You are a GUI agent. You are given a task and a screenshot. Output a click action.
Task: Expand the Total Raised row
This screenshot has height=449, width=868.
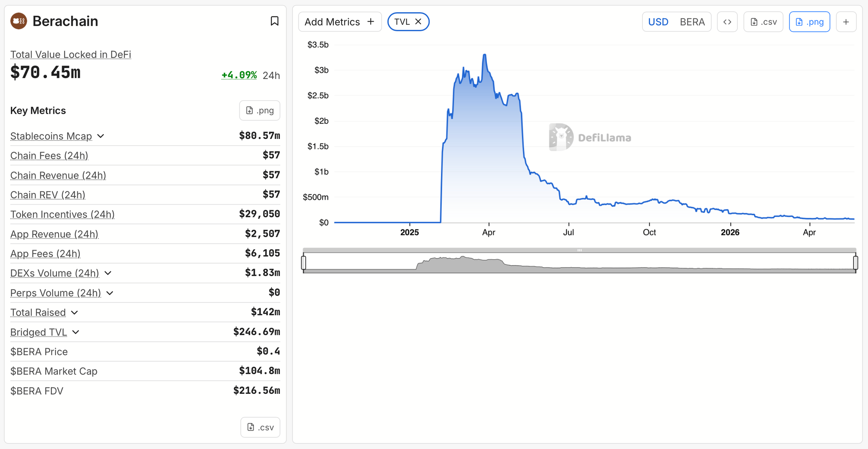coord(75,313)
